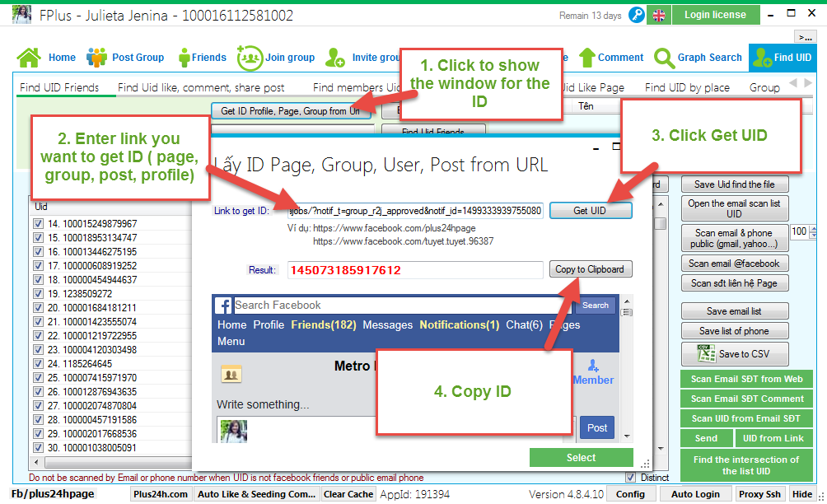827x504 pixels.
Task: Click the Result field showing 145073185917612
Action: pos(415,270)
